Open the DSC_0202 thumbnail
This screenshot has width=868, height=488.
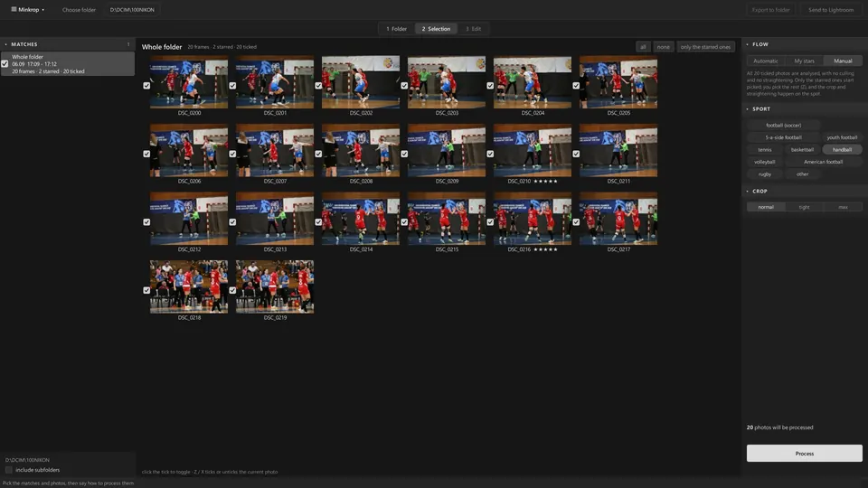click(x=361, y=82)
